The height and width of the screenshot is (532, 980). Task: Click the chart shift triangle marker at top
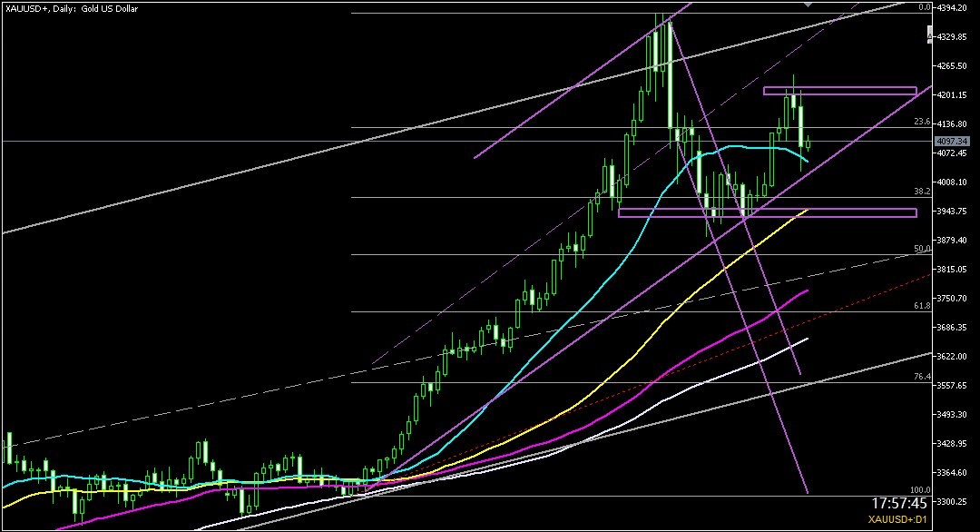click(x=808, y=4)
